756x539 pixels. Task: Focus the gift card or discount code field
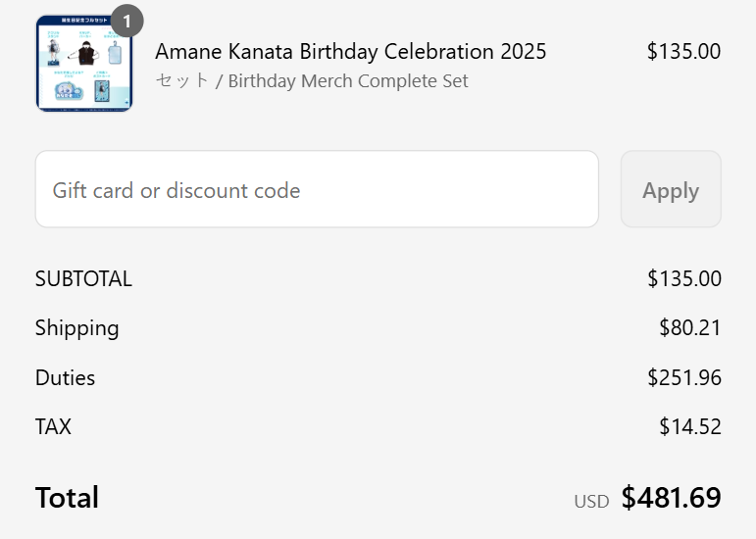click(x=317, y=189)
